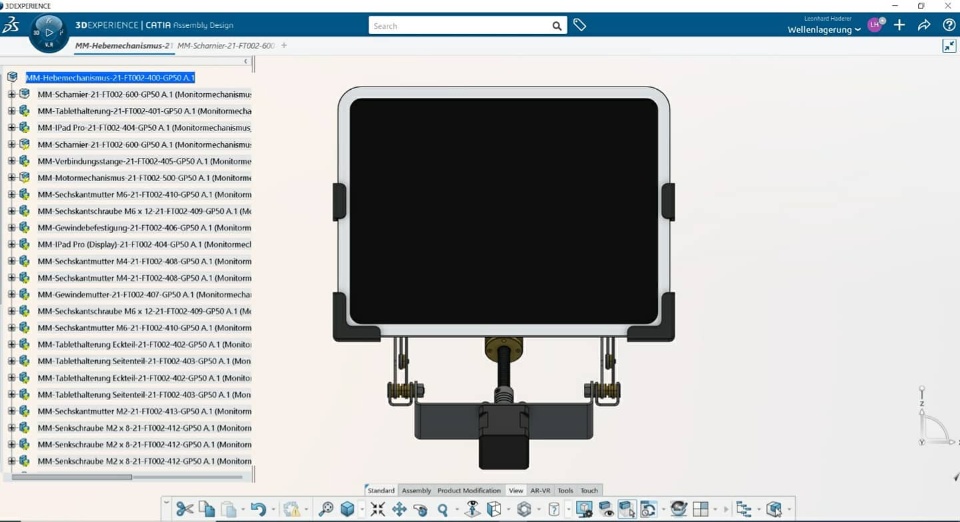Open the AR-VR toolbar tab

[x=540, y=490]
